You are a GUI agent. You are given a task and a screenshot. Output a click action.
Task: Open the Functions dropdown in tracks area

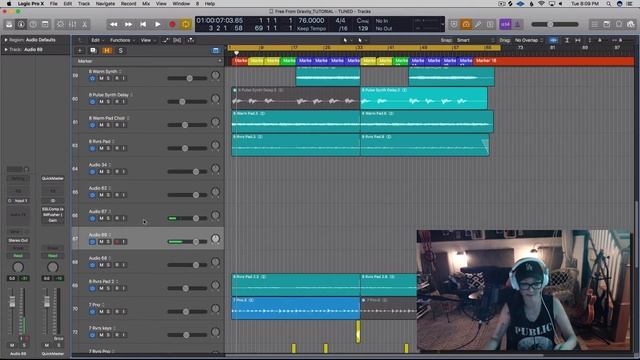tap(122, 40)
